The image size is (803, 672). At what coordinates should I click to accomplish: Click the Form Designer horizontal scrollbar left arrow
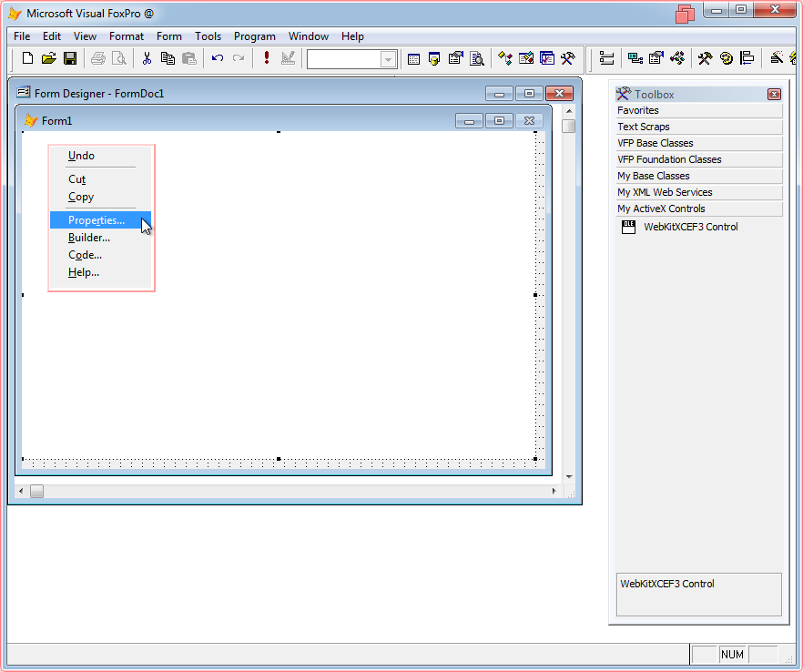[x=21, y=491]
